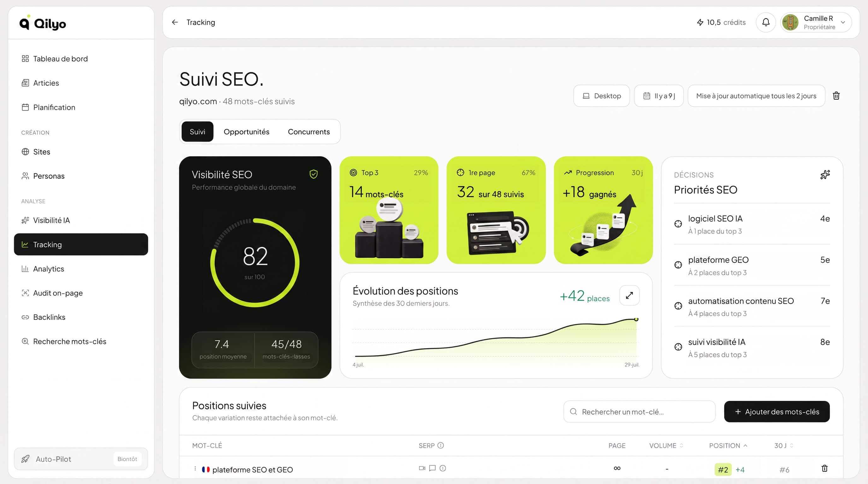Click the calendar icon in the date filter
This screenshot has height=484, width=868.
tap(646, 96)
